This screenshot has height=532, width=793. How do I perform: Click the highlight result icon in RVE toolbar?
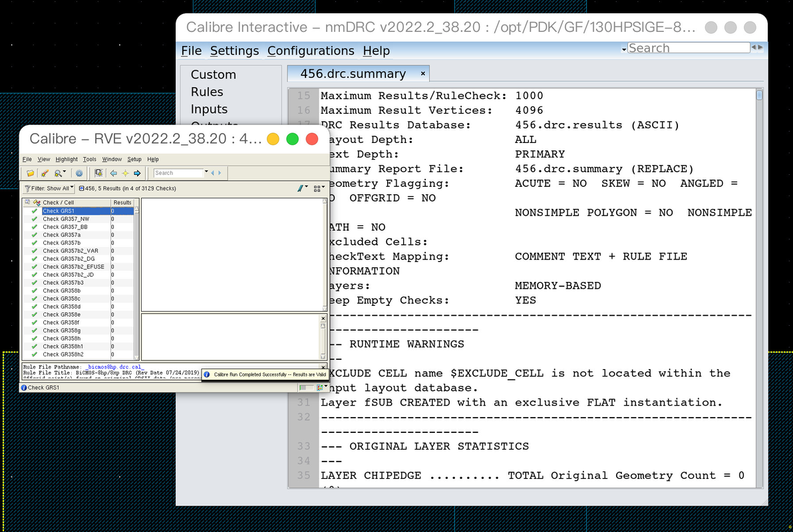click(x=98, y=173)
